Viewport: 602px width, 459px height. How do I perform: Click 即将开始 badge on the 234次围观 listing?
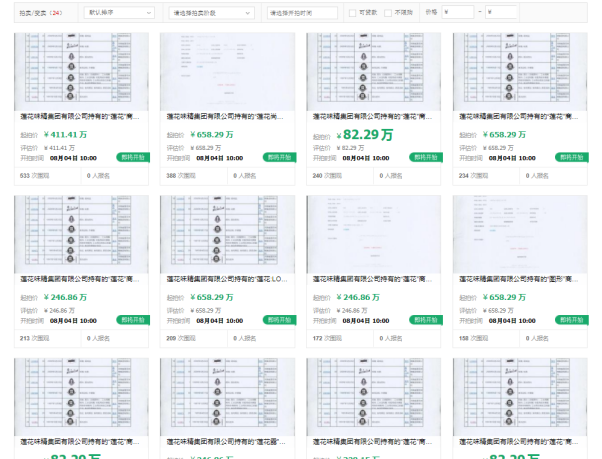point(572,157)
